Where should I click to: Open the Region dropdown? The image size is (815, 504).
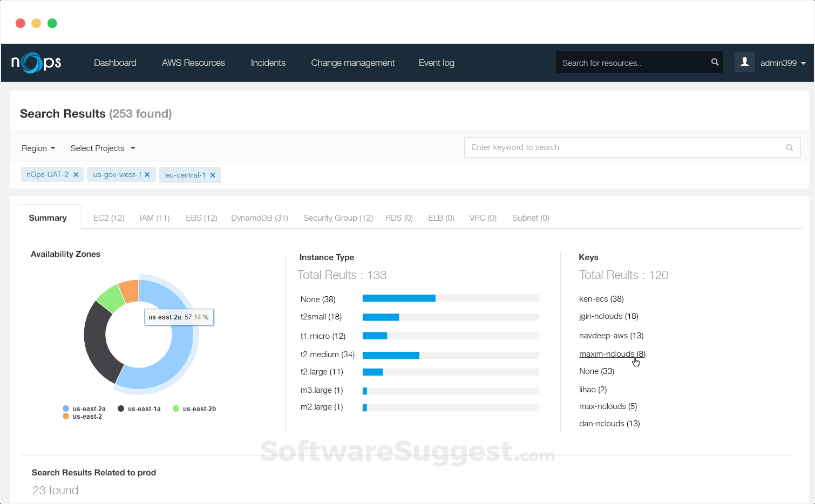pos(38,148)
